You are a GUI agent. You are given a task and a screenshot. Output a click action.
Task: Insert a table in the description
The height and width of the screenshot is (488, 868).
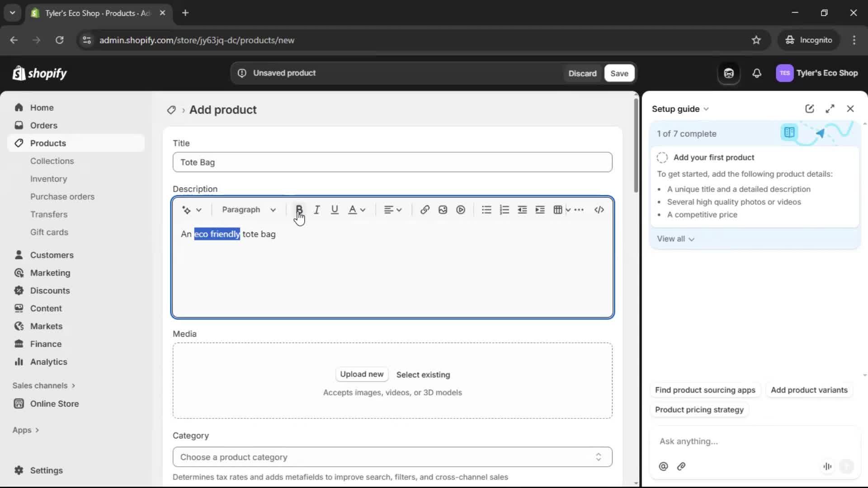click(558, 210)
